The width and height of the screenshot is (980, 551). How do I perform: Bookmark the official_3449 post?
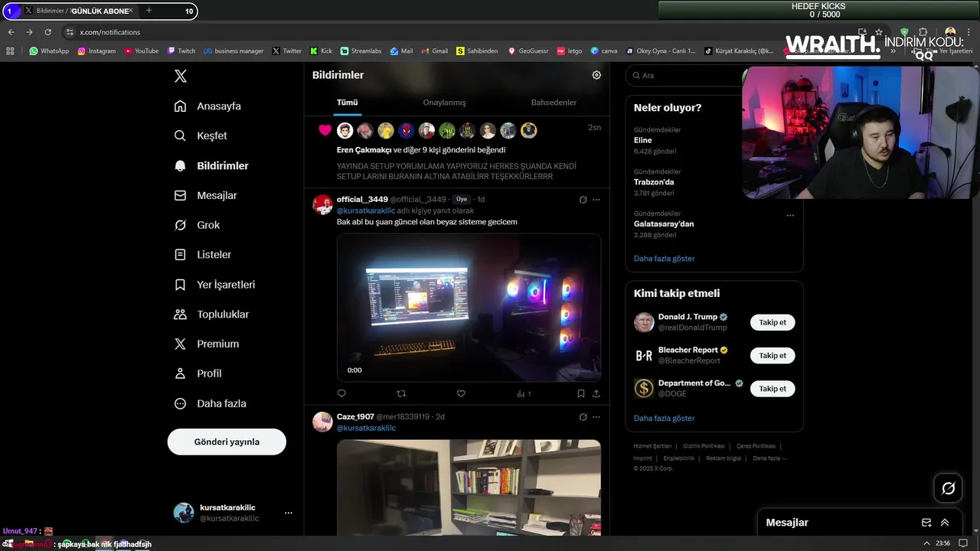[x=580, y=393]
